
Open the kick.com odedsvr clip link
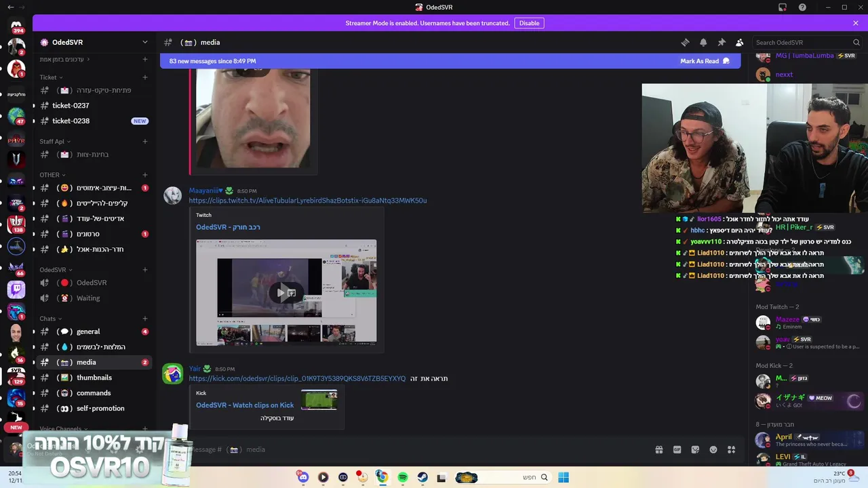pos(297,379)
